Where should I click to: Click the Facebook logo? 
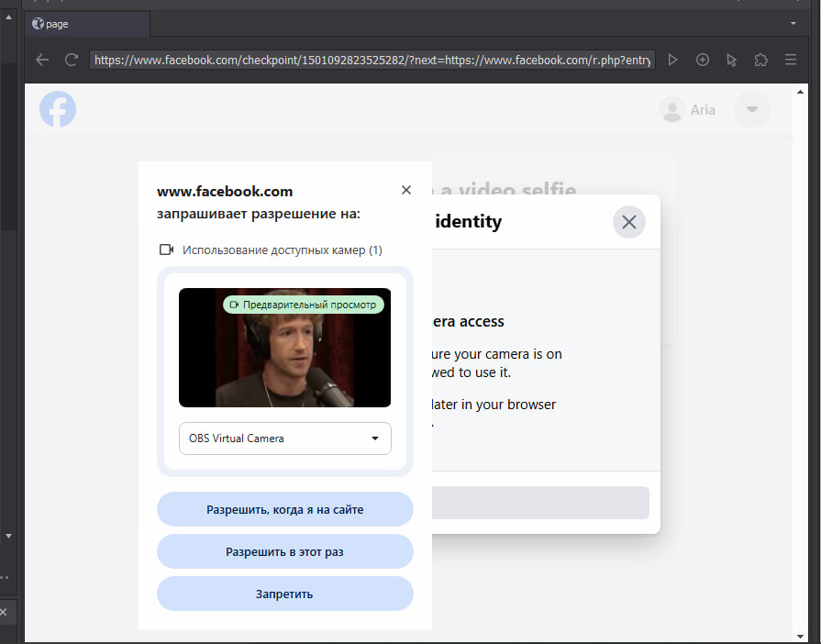point(58,109)
